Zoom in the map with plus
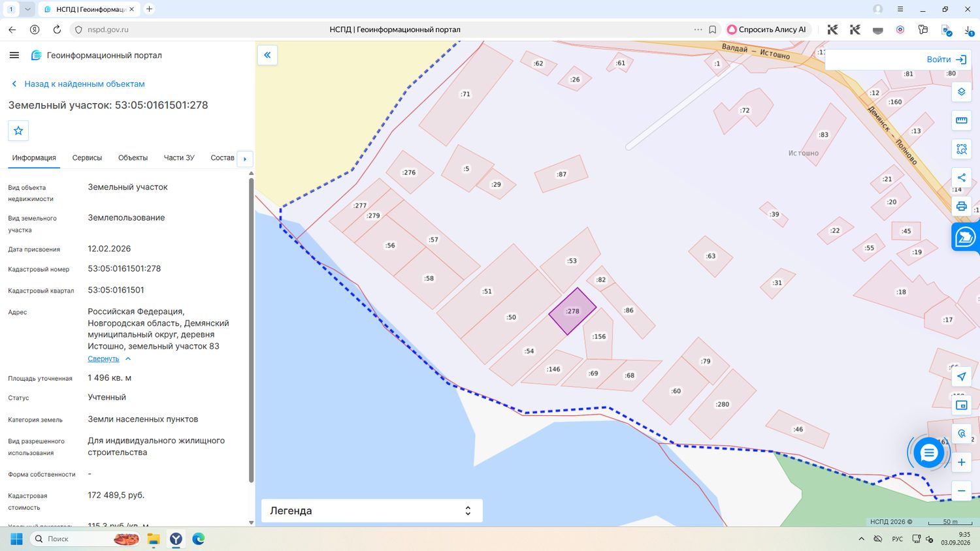The image size is (980, 551). pyautogui.click(x=961, y=462)
